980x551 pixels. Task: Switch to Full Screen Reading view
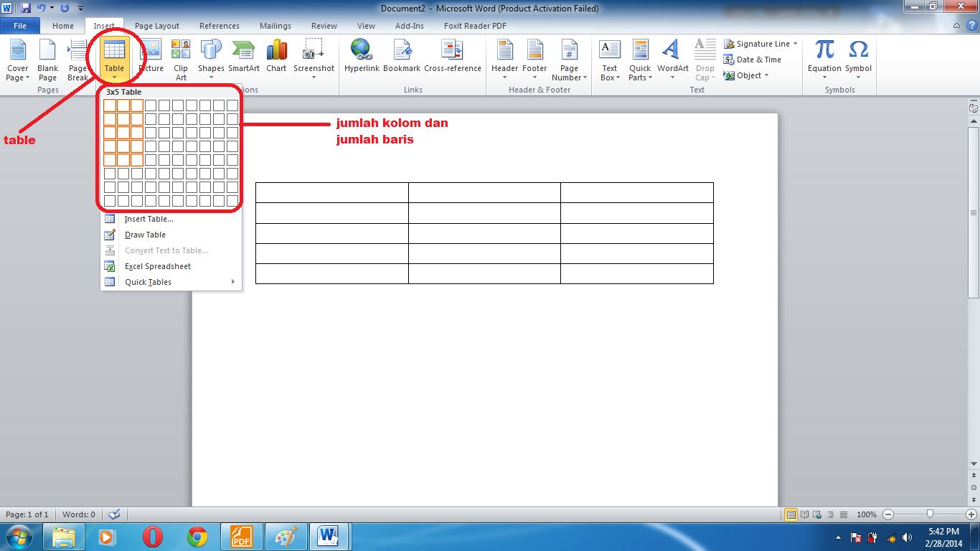pyautogui.click(x=804, y=514)
